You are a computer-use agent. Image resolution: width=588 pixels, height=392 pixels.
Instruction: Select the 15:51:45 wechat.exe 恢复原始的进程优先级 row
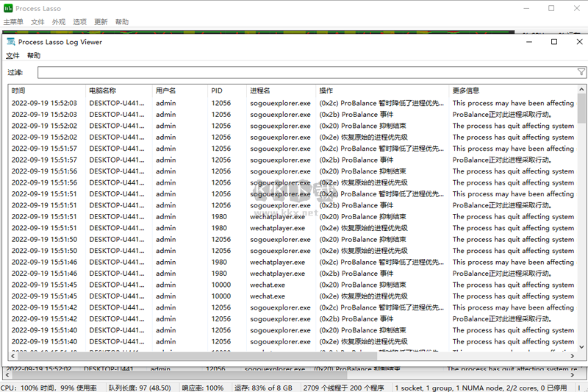tap(293, 296)
